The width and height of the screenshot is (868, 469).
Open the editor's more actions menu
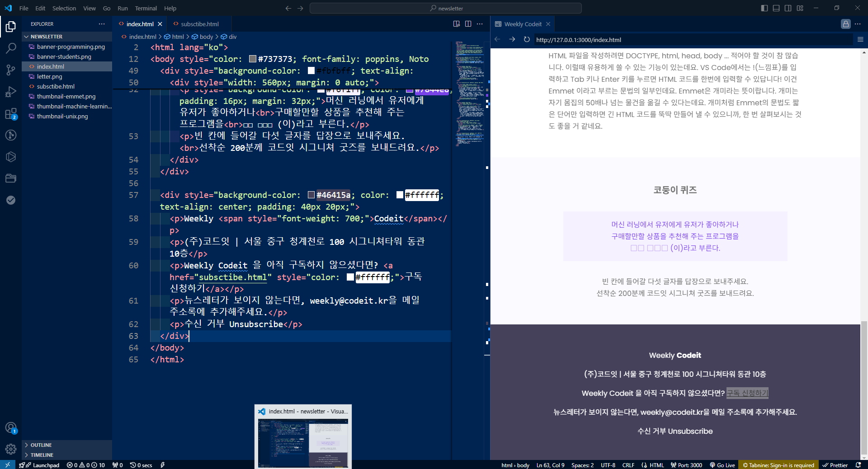pyautogui.click(x=480, y=24)
